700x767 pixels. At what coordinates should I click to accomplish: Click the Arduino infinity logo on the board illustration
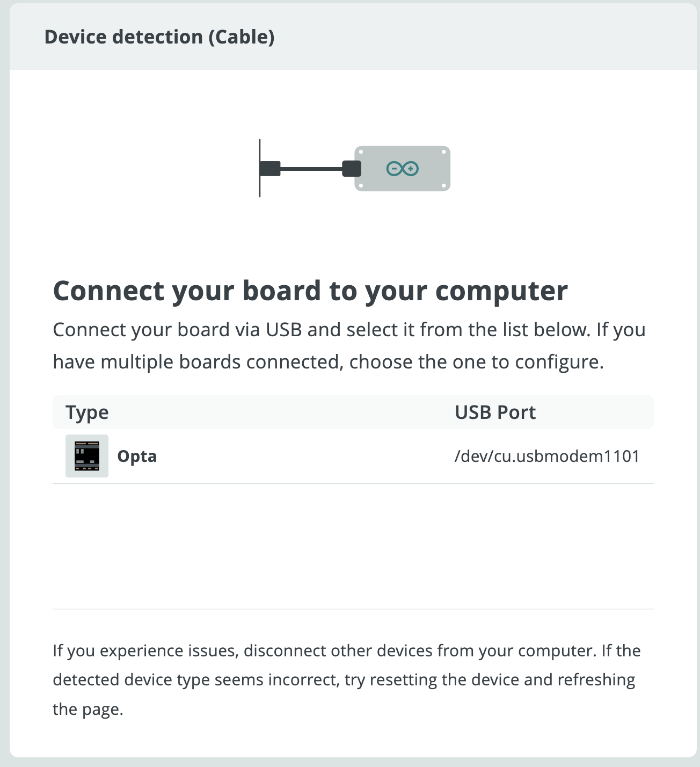pos(402,168)
